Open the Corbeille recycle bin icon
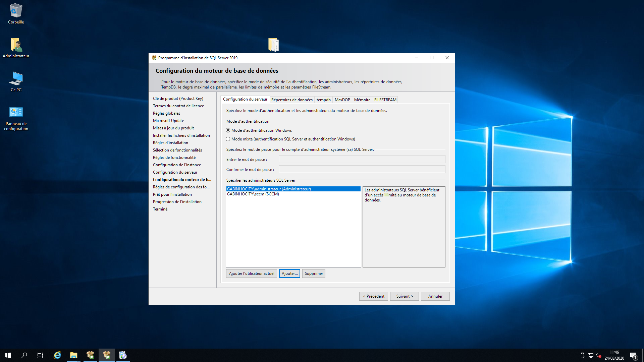 (x=16, y=14)
